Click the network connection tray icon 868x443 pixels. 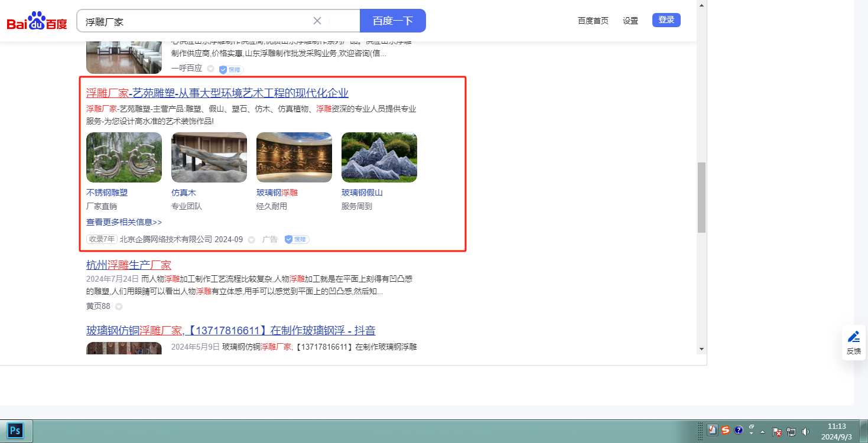pyautogui.click(x=791, y=432)
